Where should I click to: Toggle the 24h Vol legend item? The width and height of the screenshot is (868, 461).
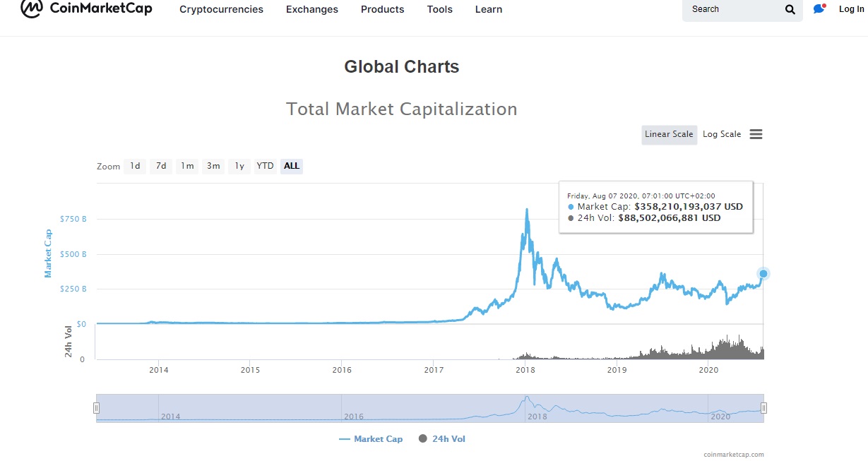[442, 439]
